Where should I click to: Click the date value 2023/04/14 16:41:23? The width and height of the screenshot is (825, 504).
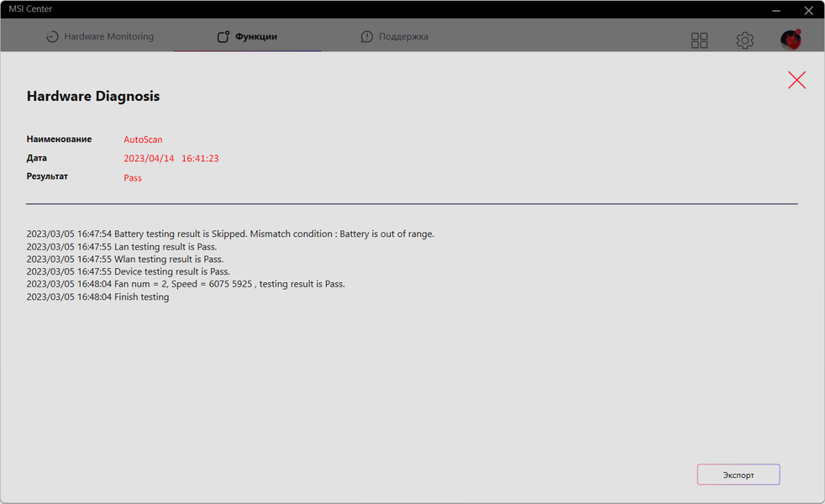pyautogui.click(x=171, y=159)
